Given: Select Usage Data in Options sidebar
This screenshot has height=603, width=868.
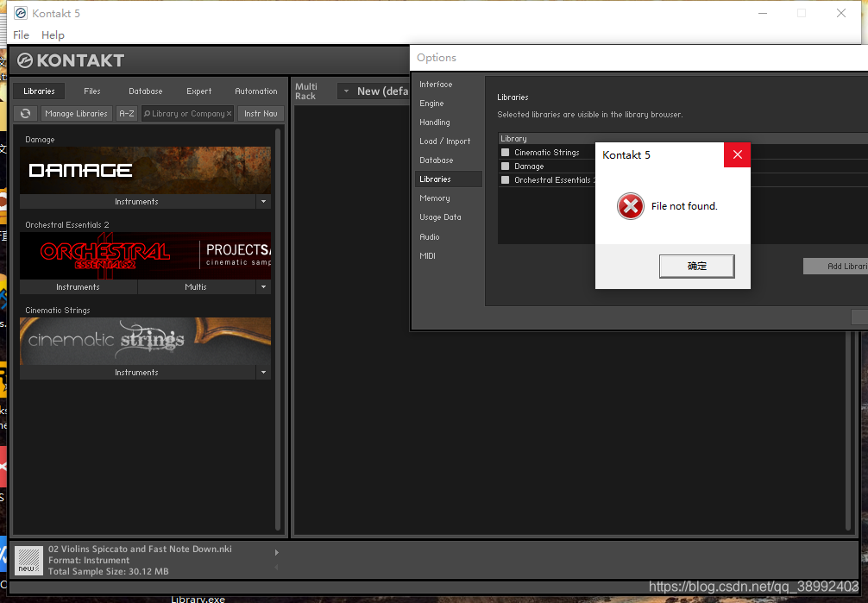Looking at the screenshot, I should pyautogui.click(x=440, y=217).
